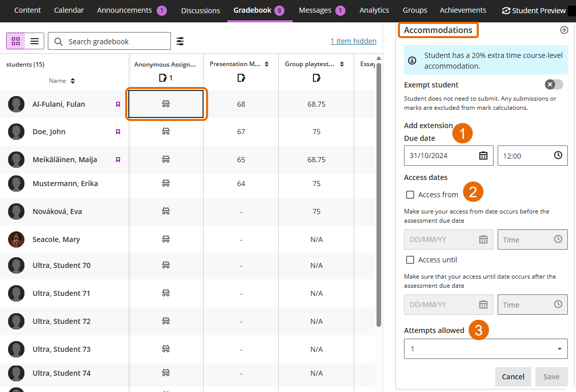Screen dimensions: 576x392
Task: Open Student Preview mode
Action: (x=533, y=11)
